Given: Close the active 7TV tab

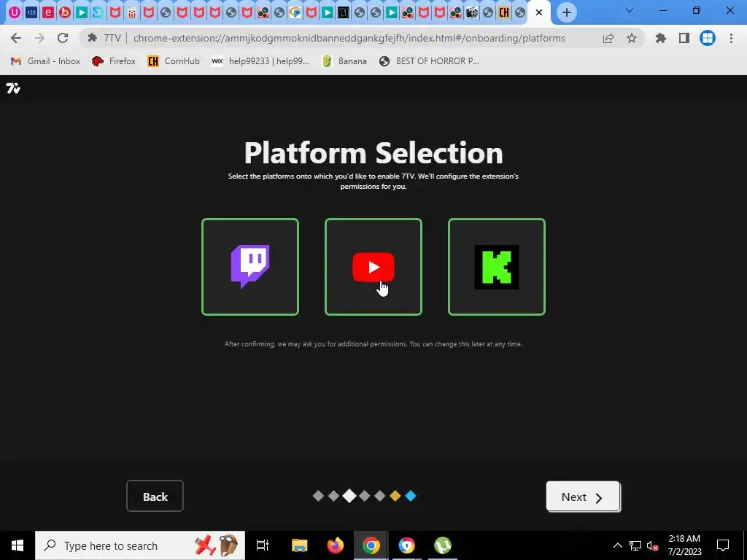Looking at the screenshot, I should pos(539,13).
